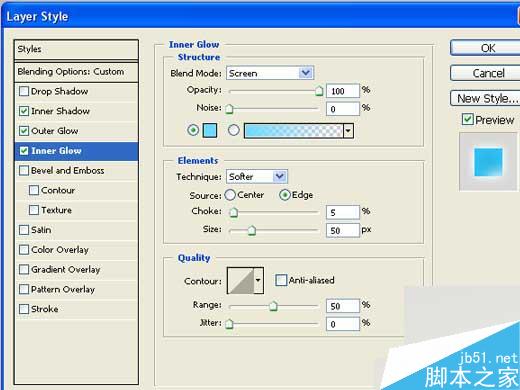Enable the Color Overlay checkbox
Screen dimensions: 520x390
(24, 250)
